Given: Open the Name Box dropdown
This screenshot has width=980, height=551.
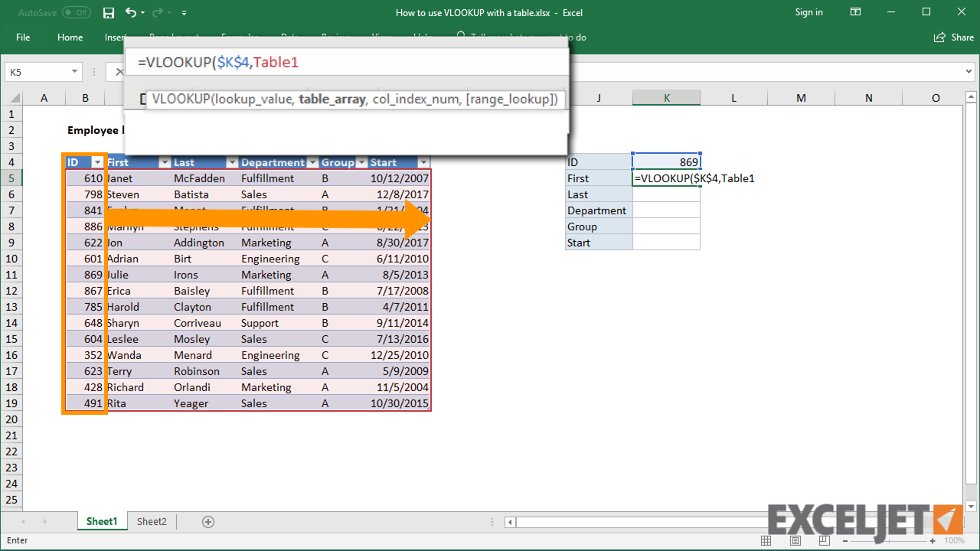Looking at the screenshot, I should tap(73, 71).
